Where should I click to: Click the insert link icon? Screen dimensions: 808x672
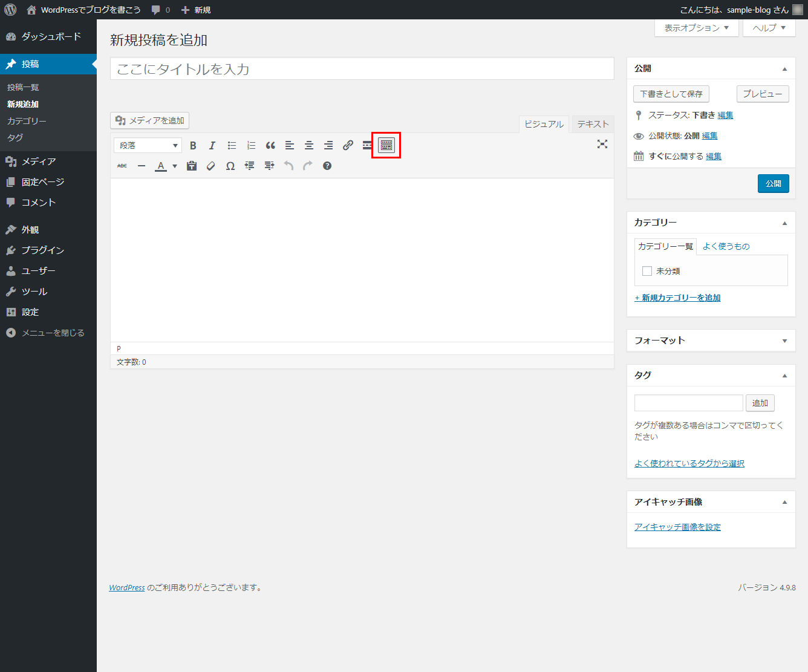(348, 145)
